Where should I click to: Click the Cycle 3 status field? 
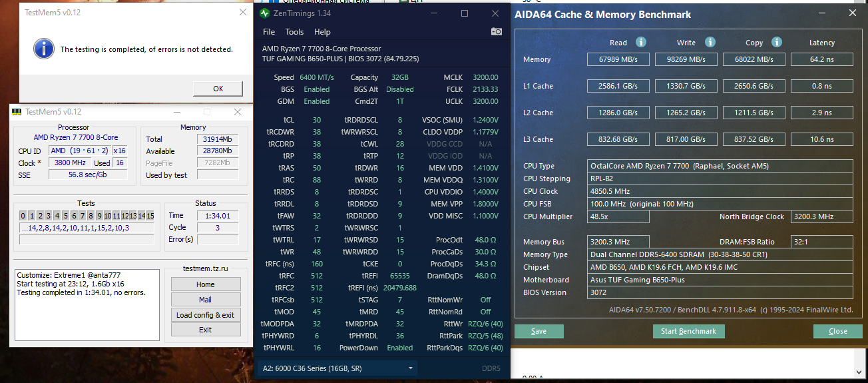218,227
